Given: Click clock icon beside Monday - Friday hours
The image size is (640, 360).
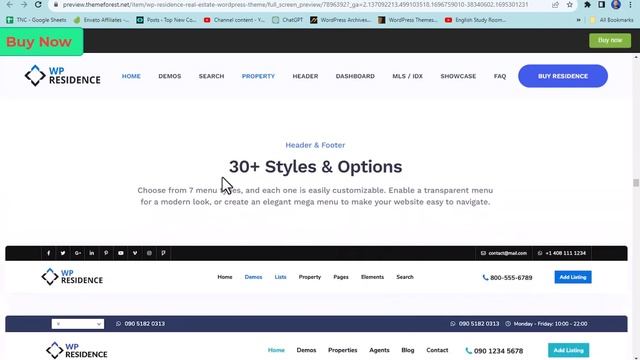Looking at the screenshot, I should 508,324.
